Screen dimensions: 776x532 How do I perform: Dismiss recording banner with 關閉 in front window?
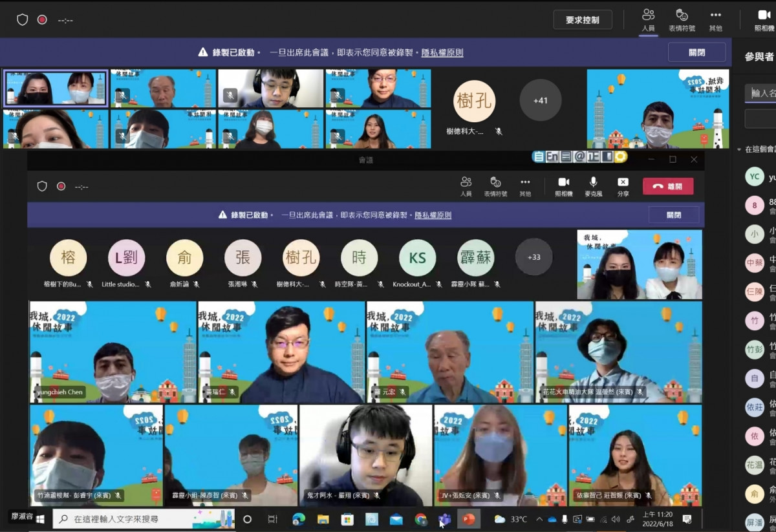pyautogui.click(x=674, y=215)
